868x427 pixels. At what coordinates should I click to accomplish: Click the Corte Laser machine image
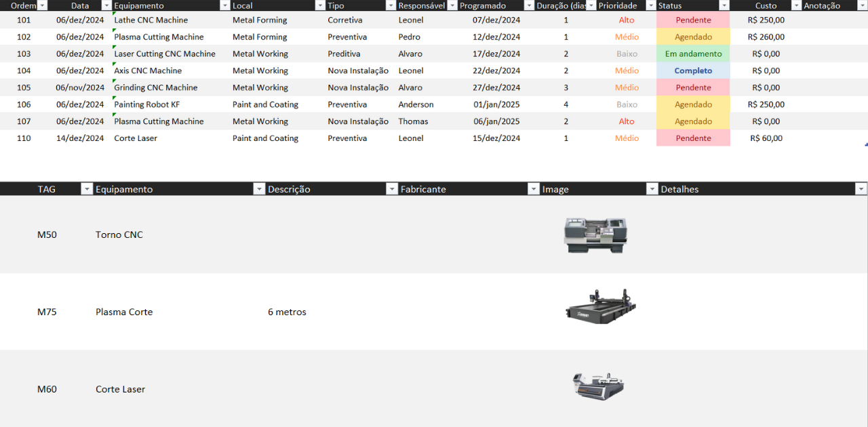597,386
